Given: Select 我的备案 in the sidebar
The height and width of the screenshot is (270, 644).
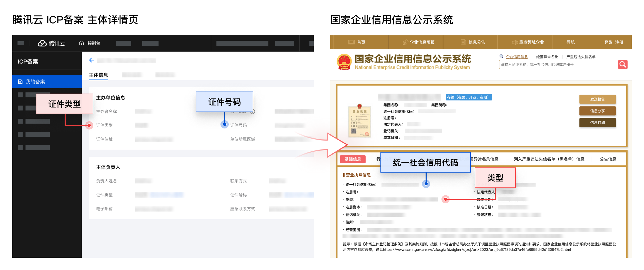Looking at the screenshot, I should coord(47,82).
